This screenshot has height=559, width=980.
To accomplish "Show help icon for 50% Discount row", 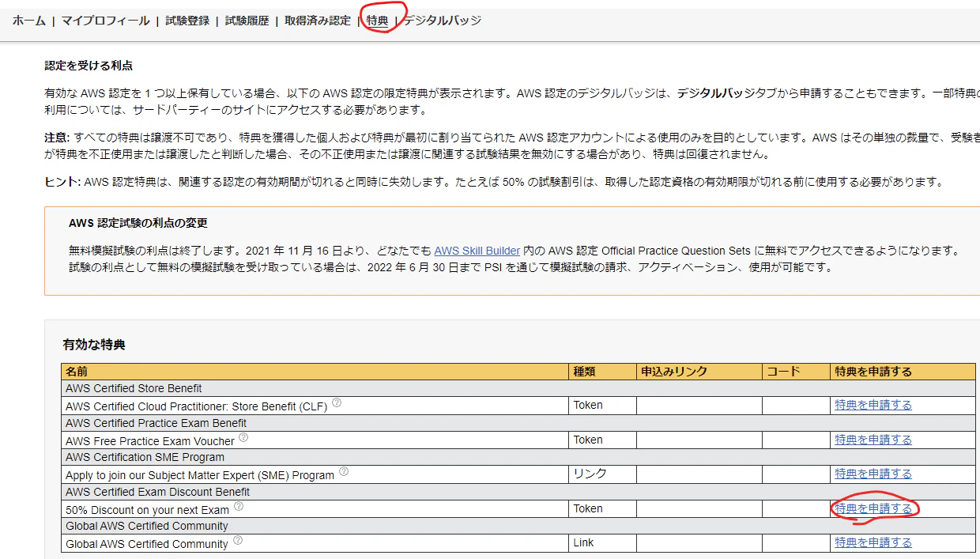I will 239,506.
